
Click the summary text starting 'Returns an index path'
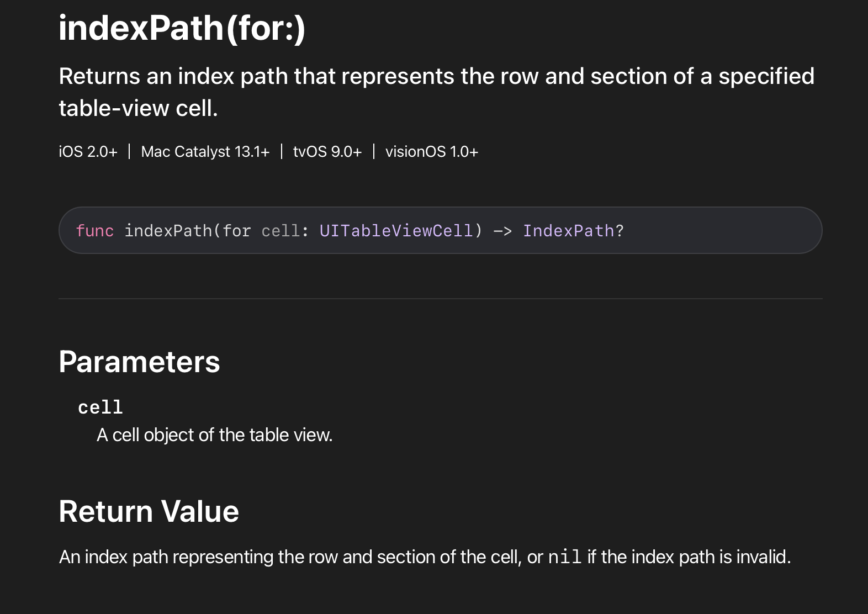[x=436, y=76]
